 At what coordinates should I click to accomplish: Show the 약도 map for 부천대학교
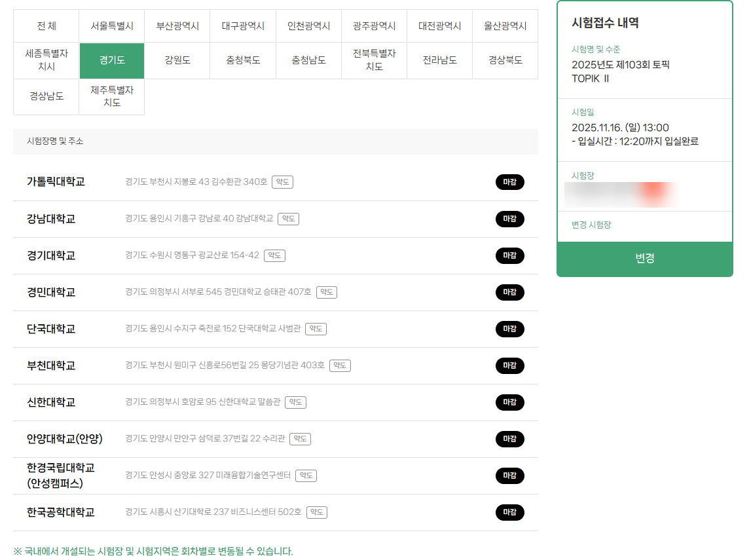click(340, 365)
